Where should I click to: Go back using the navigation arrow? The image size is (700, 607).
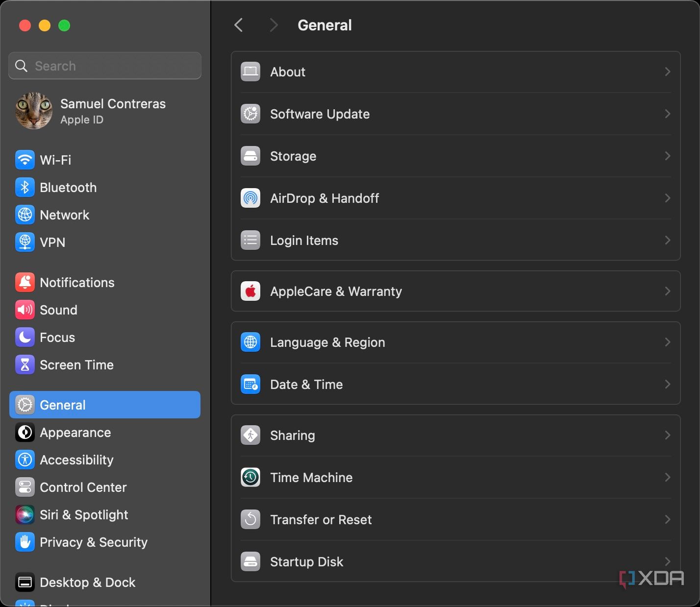coord(238,25)
